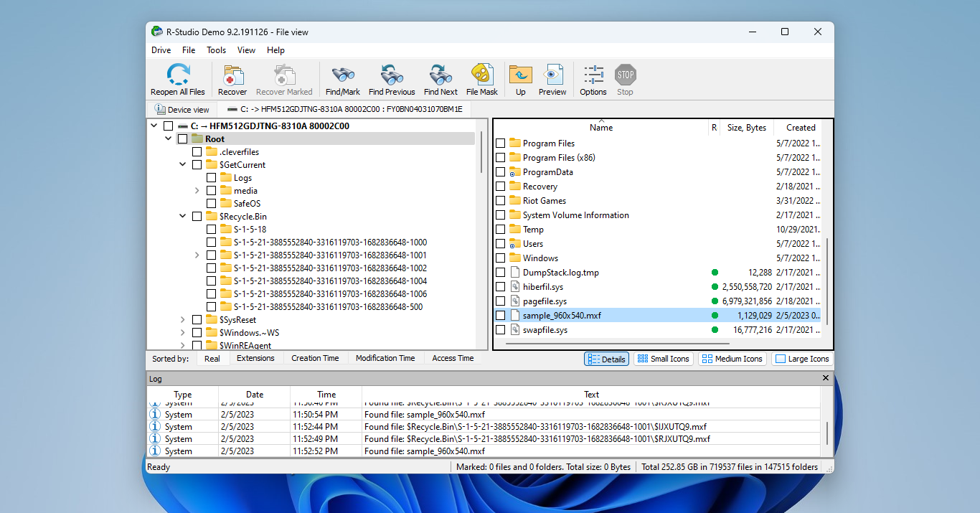Click the Large Icons view icon
This screenshot has height=513, width=980.
pyautogui.click(x=781, y=359)
